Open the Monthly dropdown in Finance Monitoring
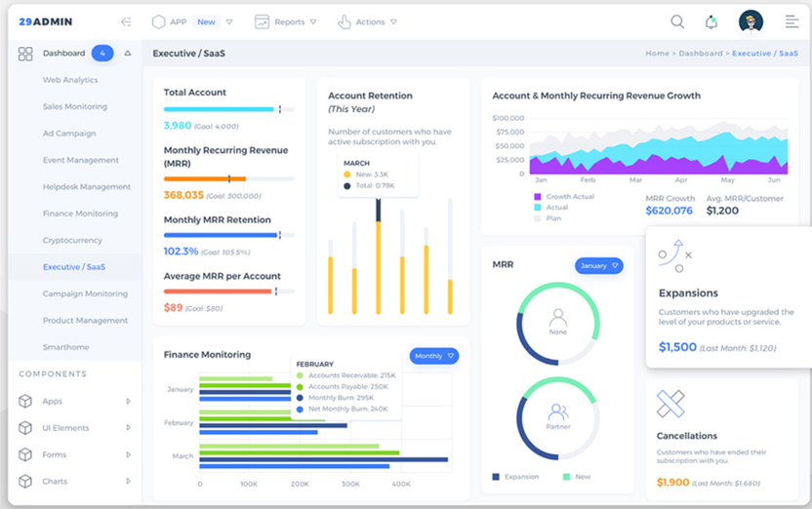This screenshot has width=812, height=509. (433, 356)
